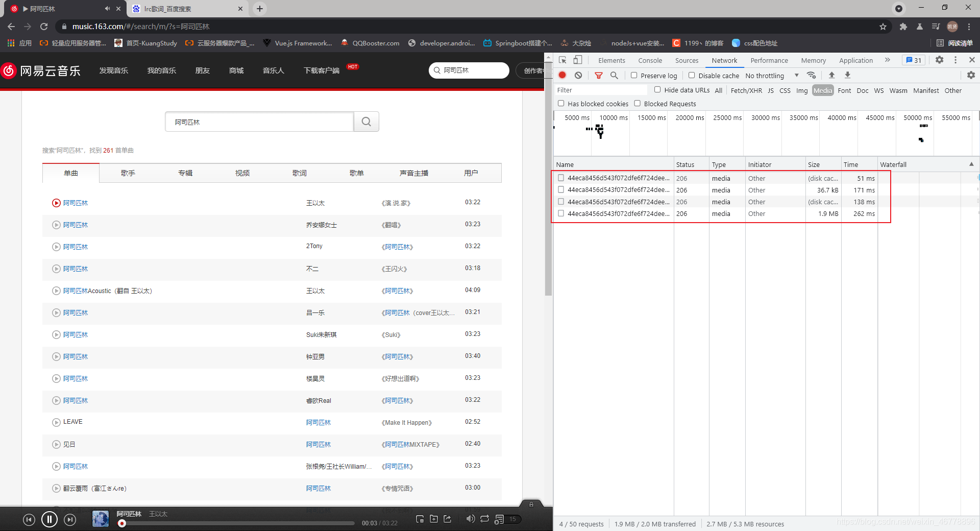Check the Has blocked cookies option
Screen dimensions: 980x531
pyautogui.click(x=561, y=103)
